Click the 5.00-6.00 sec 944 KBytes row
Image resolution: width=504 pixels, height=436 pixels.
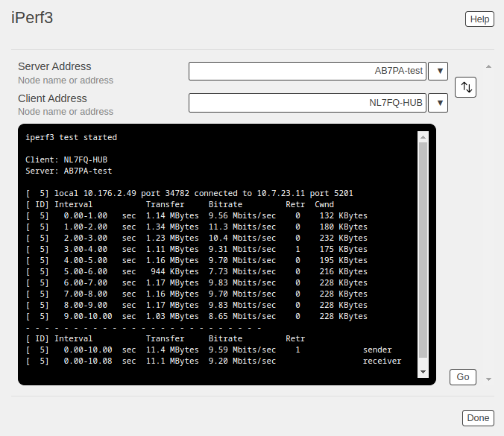click(196, 272)
